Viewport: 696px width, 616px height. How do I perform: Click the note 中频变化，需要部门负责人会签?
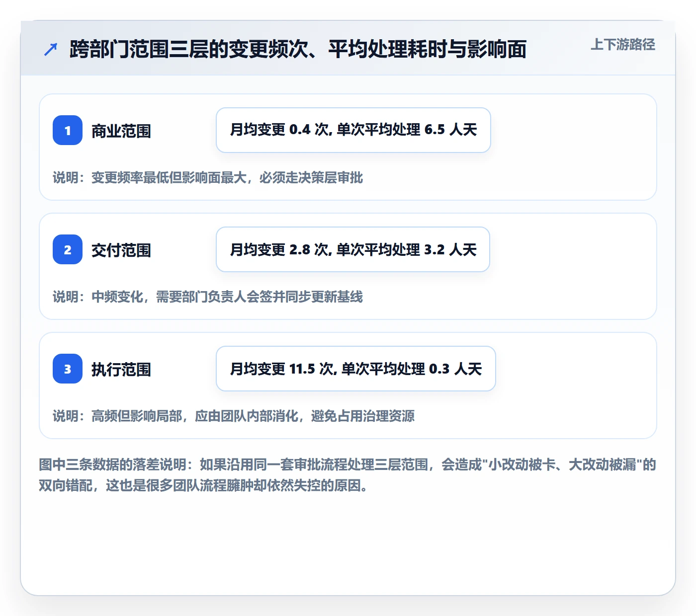coord(208,297)
